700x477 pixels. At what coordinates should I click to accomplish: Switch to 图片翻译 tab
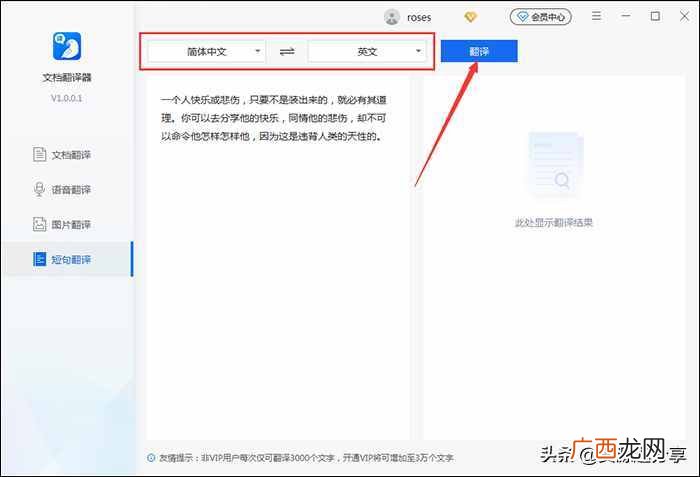(67, 225)
